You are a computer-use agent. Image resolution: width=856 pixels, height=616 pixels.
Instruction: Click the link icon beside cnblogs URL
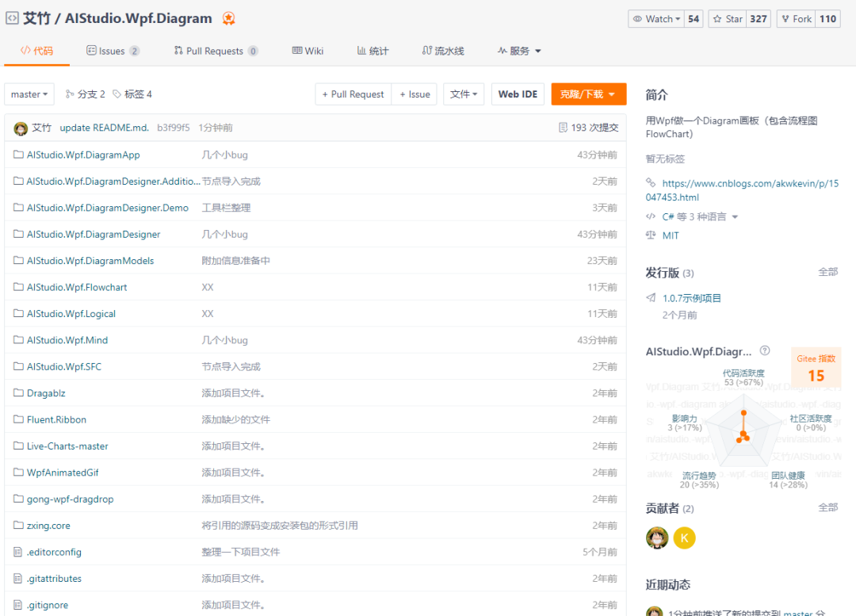[651, 182]
